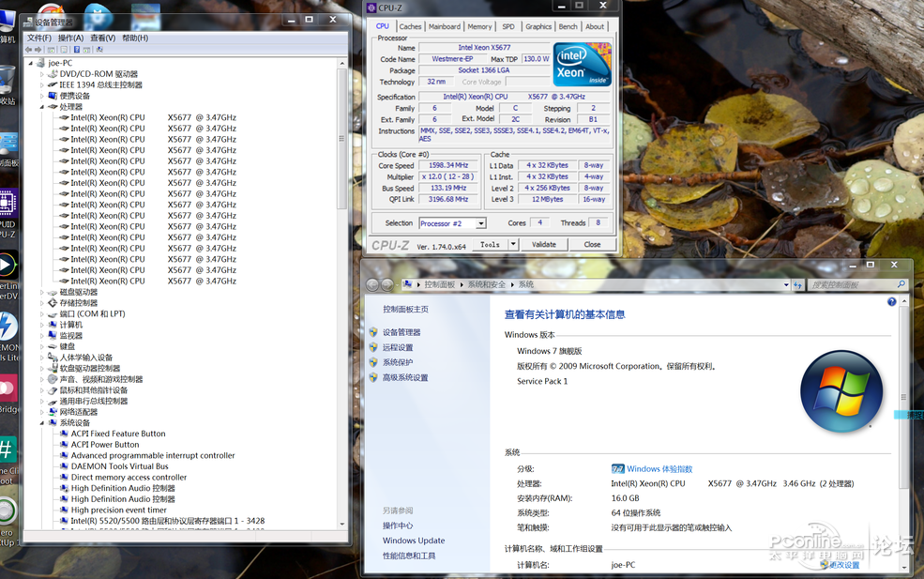Click Close button in CPU-Z
The width and height of the screenshot is (924, 579).
click(x=592, y=244)
